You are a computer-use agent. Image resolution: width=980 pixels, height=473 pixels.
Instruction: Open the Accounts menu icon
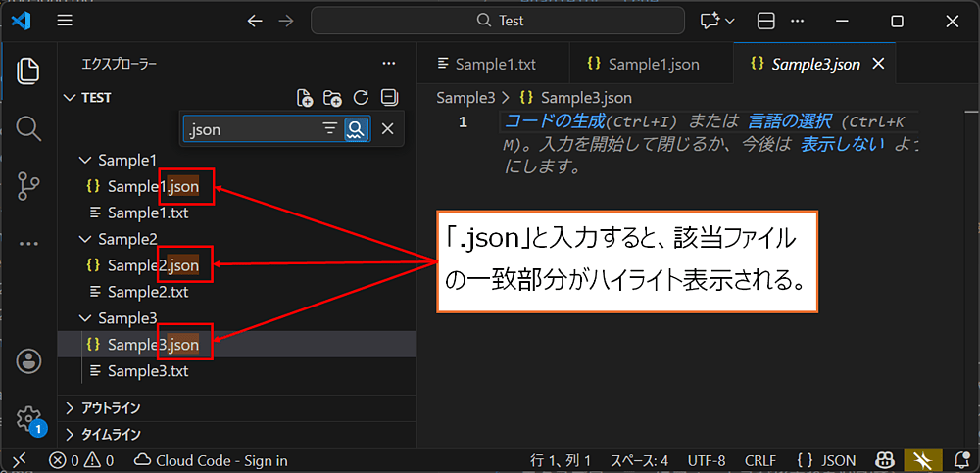pos(28,360)
